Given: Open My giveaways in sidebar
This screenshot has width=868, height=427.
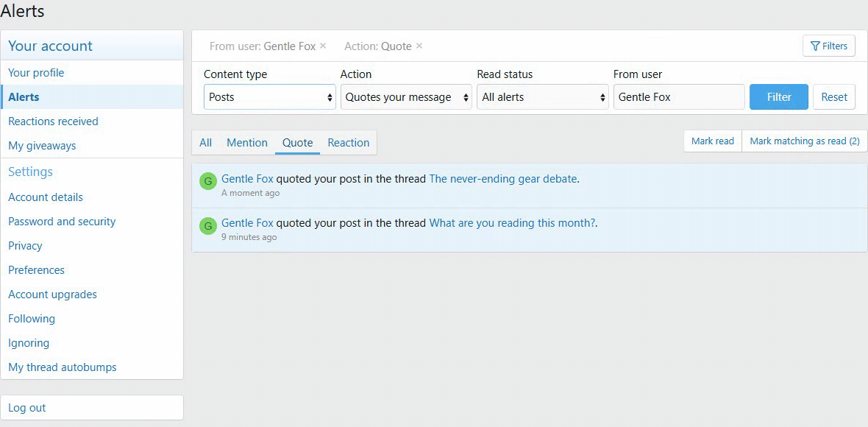Looking at the screenshot, I should click(92, 146).
